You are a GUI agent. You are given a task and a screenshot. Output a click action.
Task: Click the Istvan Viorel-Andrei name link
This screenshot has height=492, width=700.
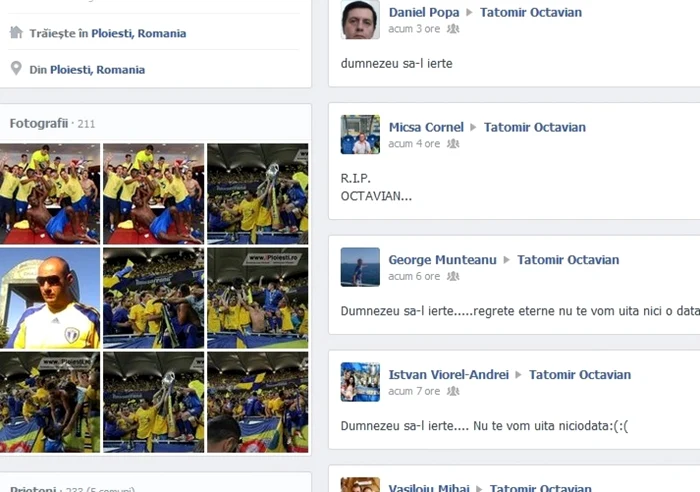(449, 375)
